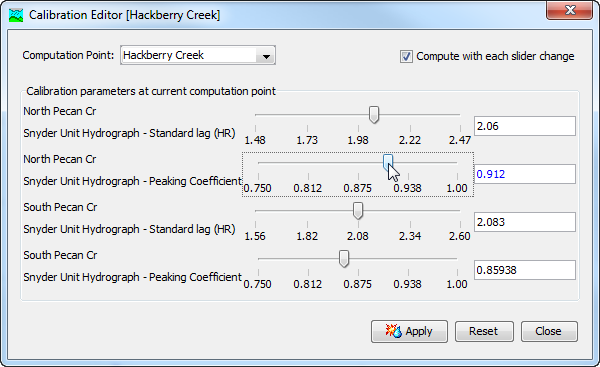Click South Pecan Cr Standard lag slider thumb

point(358,211)
